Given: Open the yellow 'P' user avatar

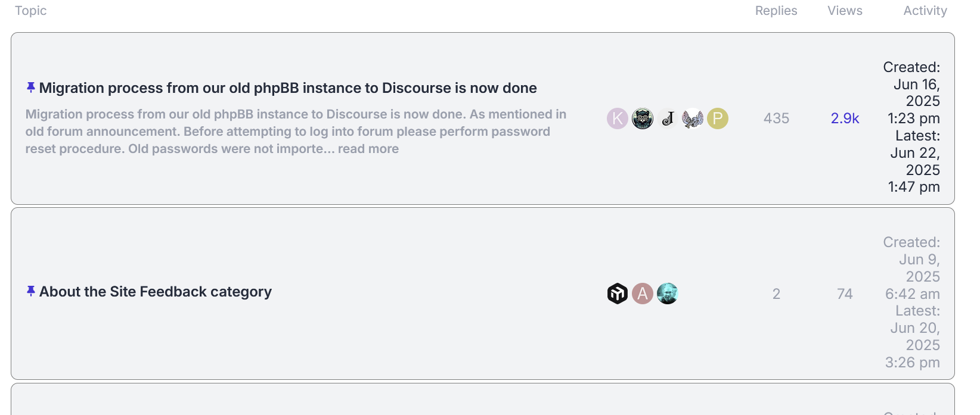Looking at the screenshot, I should [718, 118].
